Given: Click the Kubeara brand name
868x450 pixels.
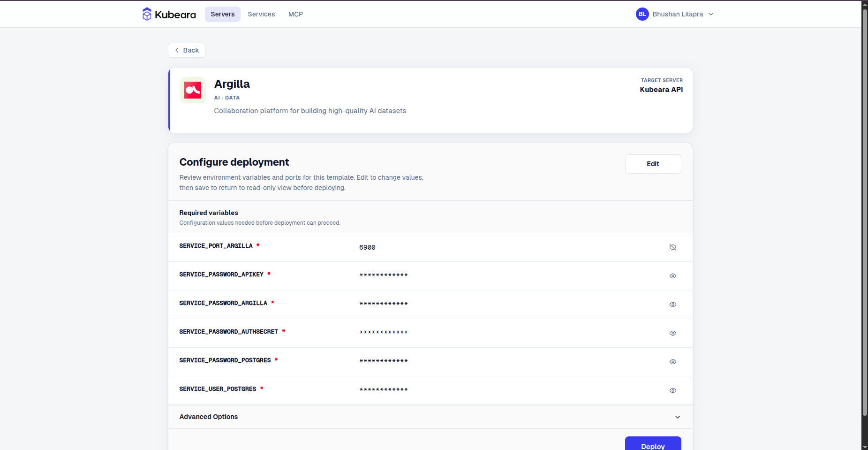Looking at the screenshot, I should pyautogui.click(x=175, y=15).
